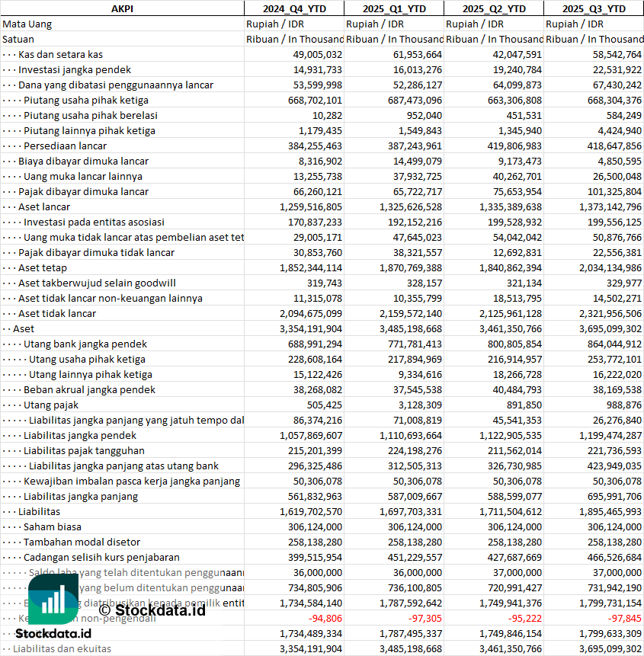Click the Cadangan selisih kurs penjabaran label
The image size is (644, 656).
pos(101,557)
